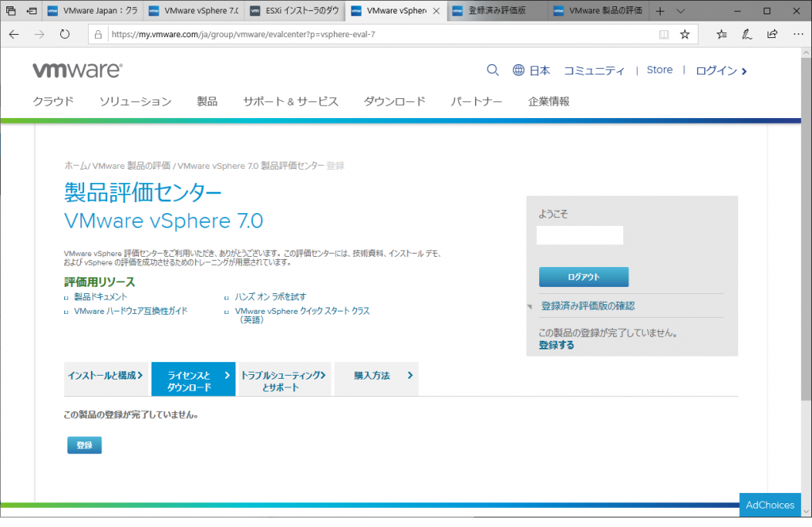Image resolution: width=812 pixels, height=527 pixels.
Task: Click the ログイン link
Action: click(722, 71)
